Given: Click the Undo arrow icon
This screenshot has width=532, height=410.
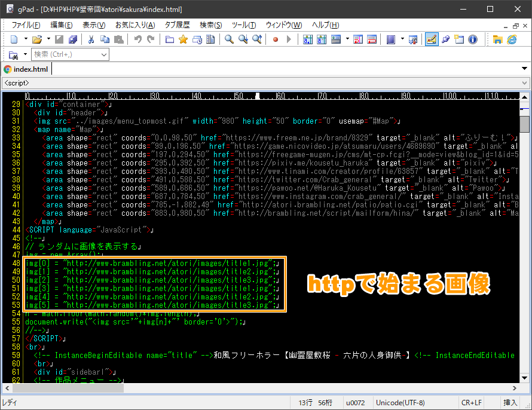Looking at the screenshot, I should pos(137,39).
